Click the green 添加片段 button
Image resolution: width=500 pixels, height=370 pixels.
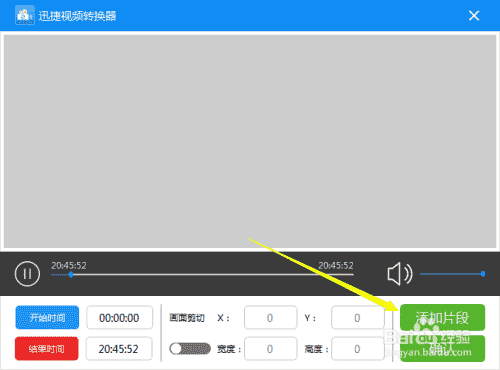coord(442,317)
